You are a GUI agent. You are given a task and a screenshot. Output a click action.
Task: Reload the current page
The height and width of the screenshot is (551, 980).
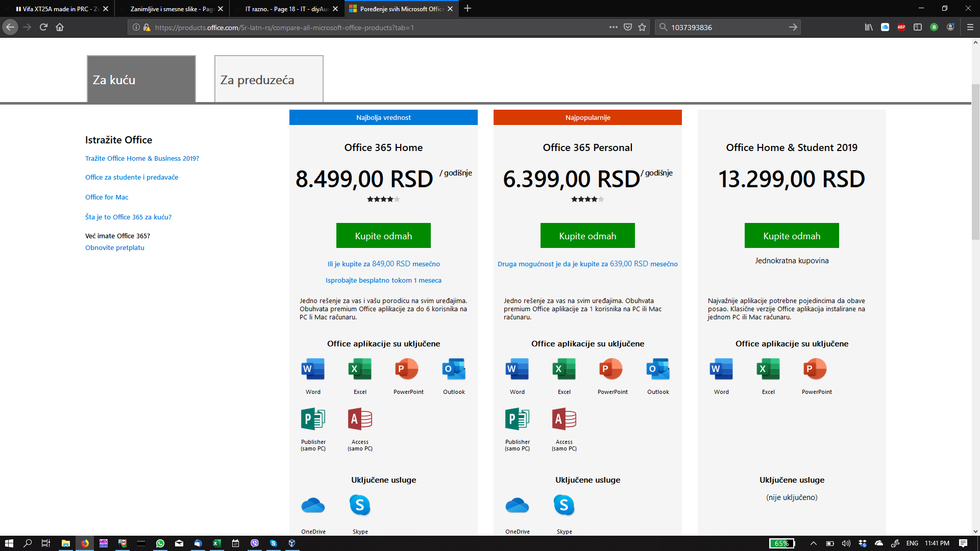(x=43, y=27)
